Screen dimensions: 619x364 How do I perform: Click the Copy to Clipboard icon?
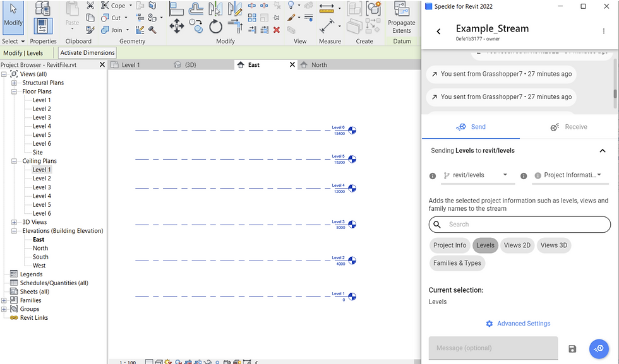[x=90, y=18]
